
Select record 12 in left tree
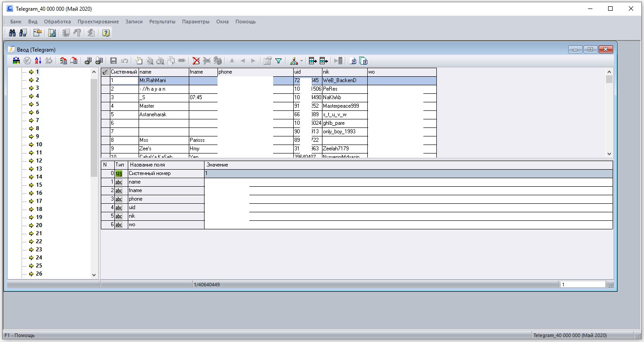click(x=39, y=161)
